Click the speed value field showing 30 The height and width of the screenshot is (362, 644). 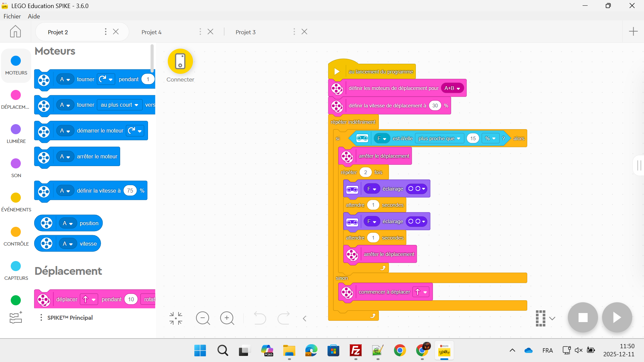pos(435,106)
